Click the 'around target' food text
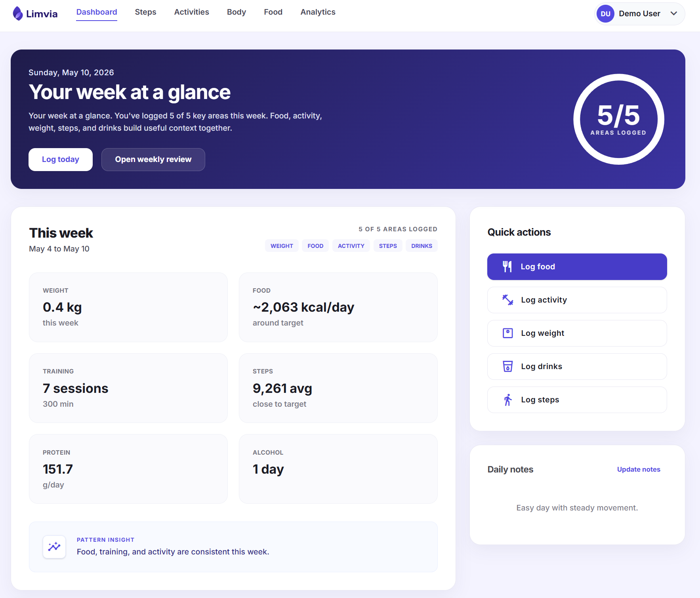This screenshot has width=700, height=598. [278, 323]
